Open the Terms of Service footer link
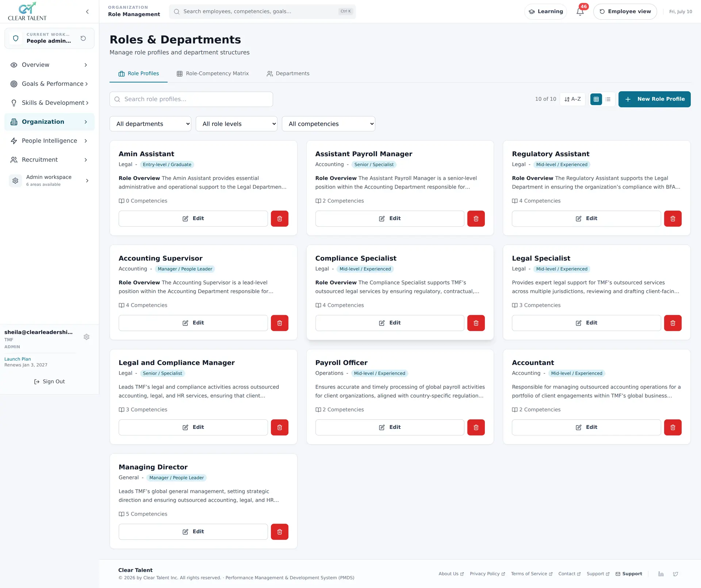Image resolution: width=701 pixels, height=588 pixels. (x=532, y=574)
